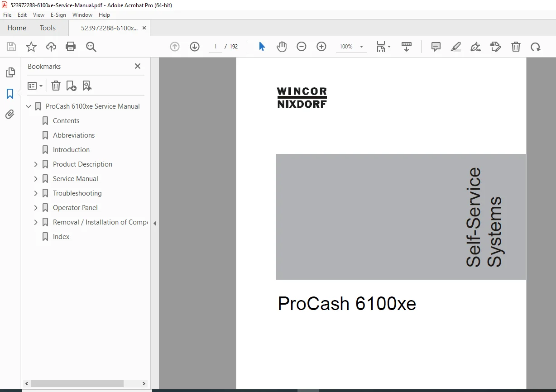Open the Edit menu

pos(22,15)
